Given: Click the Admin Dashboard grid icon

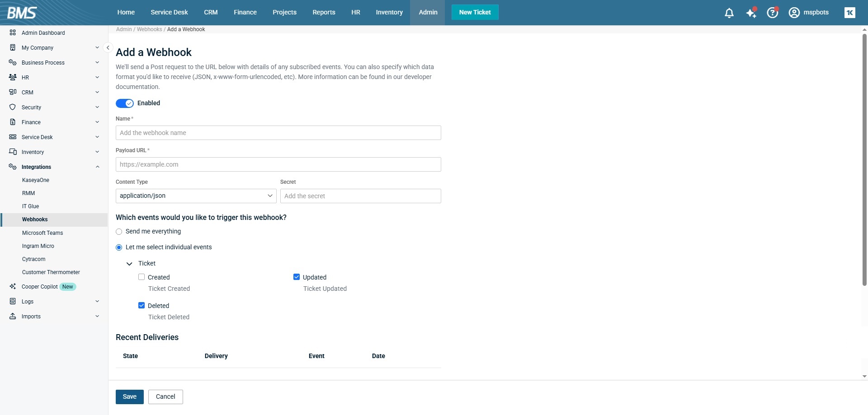Looking at the screenshot, I should coord(13,33).
